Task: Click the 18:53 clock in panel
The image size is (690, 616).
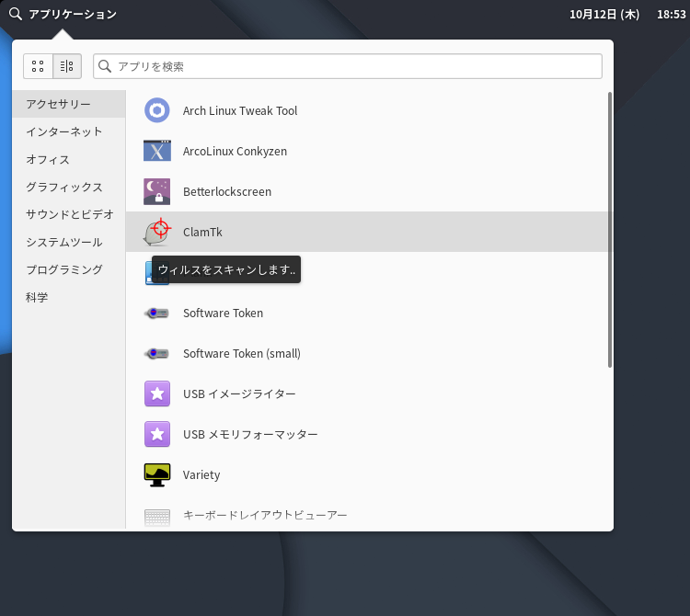Action: (671, 14)
